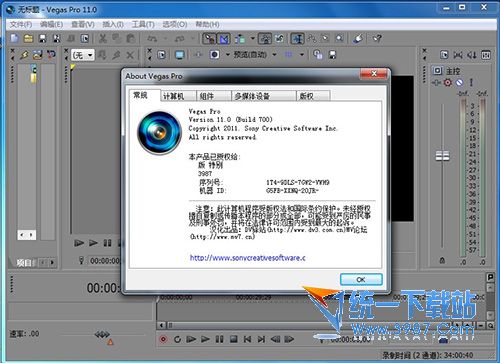Image resolution: width=500 pixels, height=363 pixels.
Task: Copy selection using the Copy toolbar icon
Action: tap(116, 38)
